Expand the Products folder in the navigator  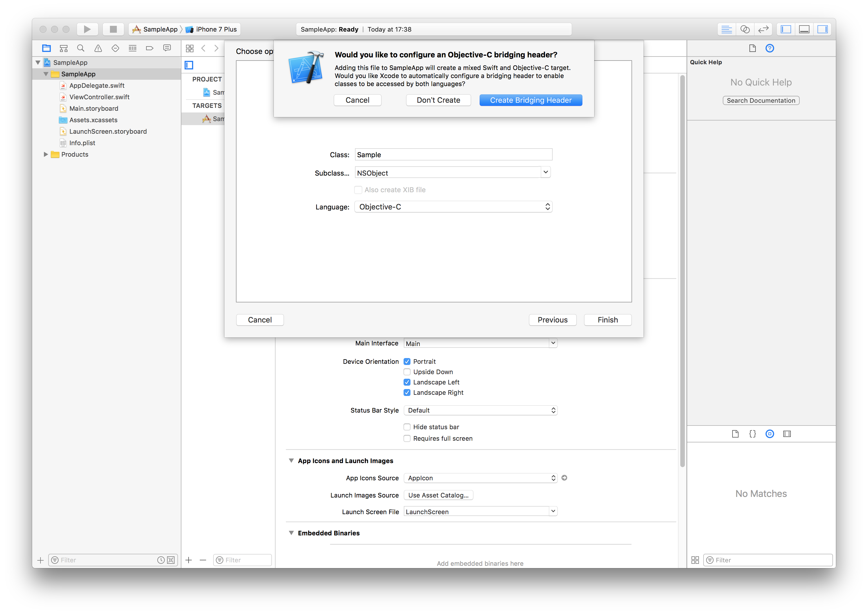(46, 154)
